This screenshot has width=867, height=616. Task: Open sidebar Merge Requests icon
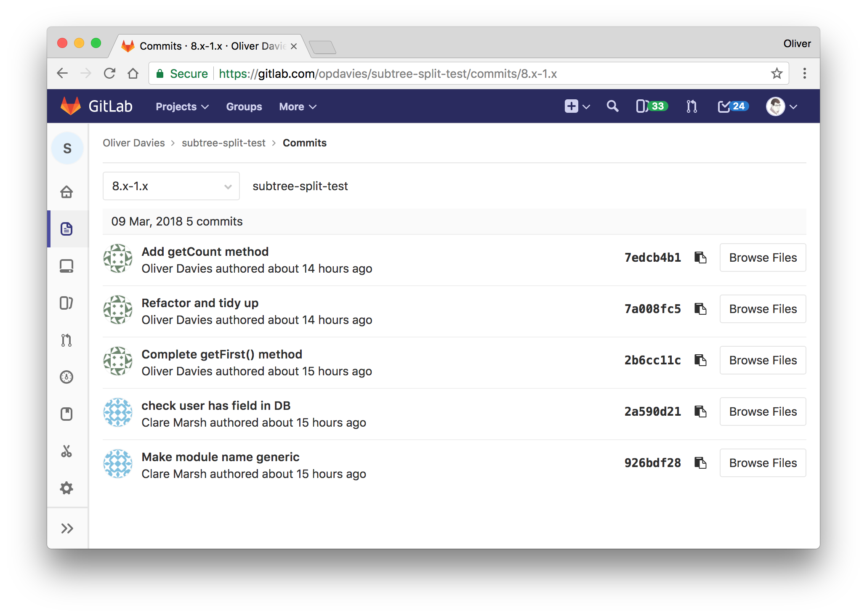pos(66,340)
